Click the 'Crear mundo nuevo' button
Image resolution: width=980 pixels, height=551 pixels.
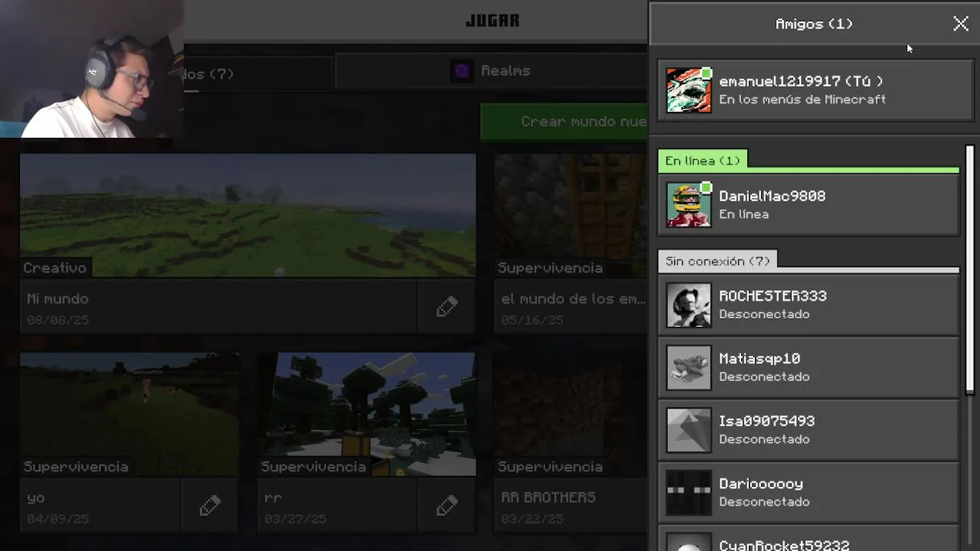564,122
